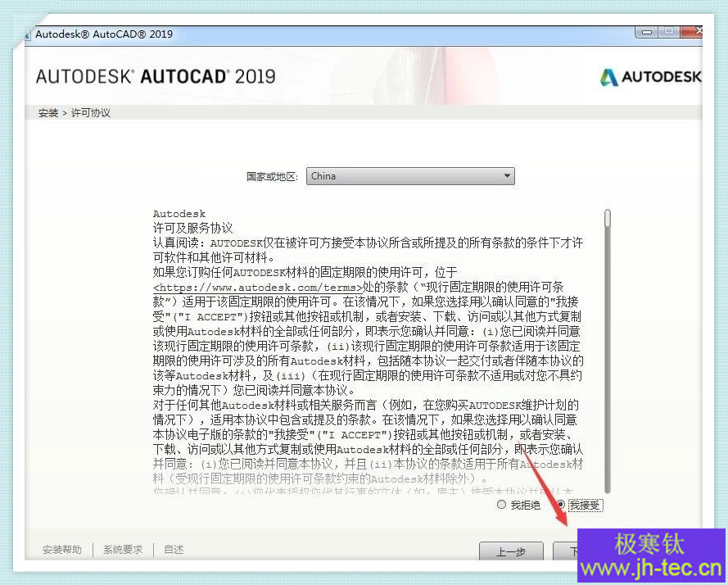Open the 系统要求 link
This screenshot has width=728, height=585.
[x=123, y=550]
